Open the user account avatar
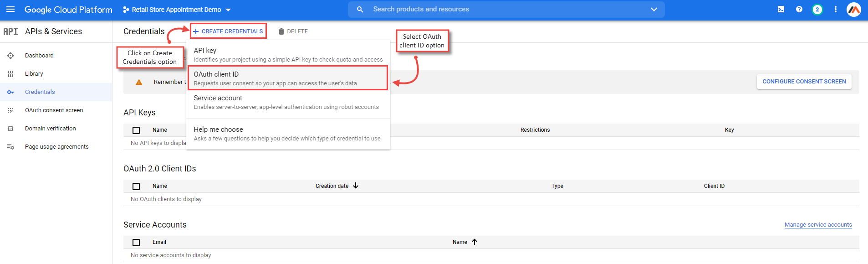Image resolution: width=868 pixels, height=264 pixels. click(854, 9)
